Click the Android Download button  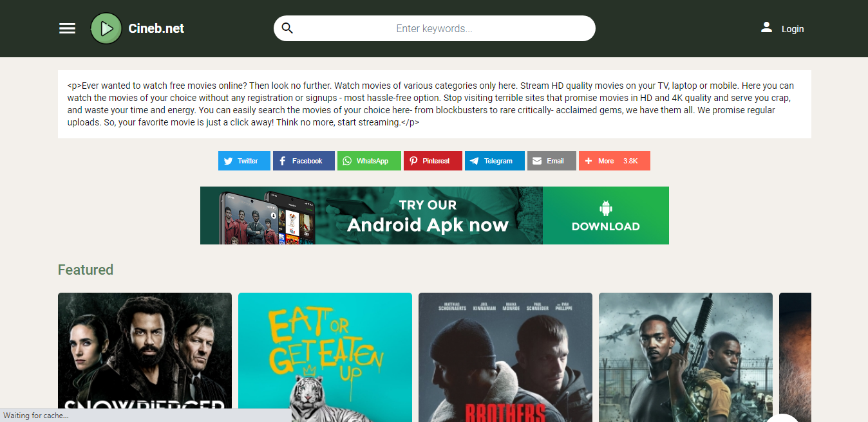(x=606, y=216)
